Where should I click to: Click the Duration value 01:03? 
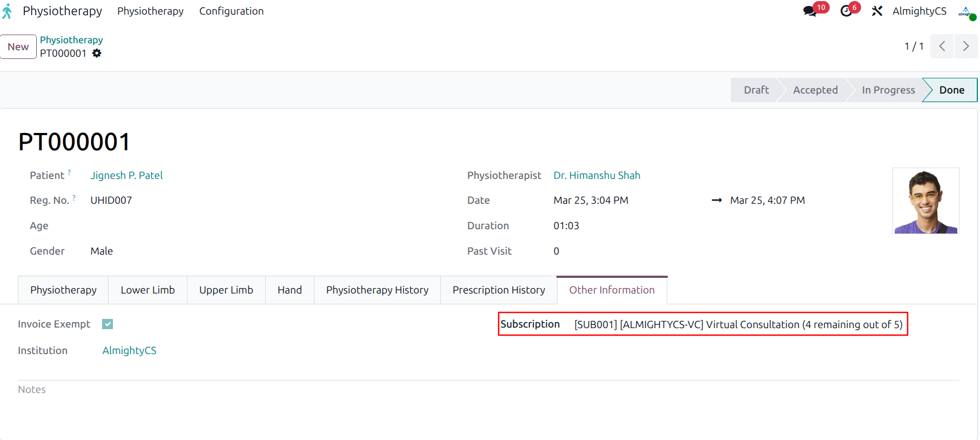tap(566, 226)
